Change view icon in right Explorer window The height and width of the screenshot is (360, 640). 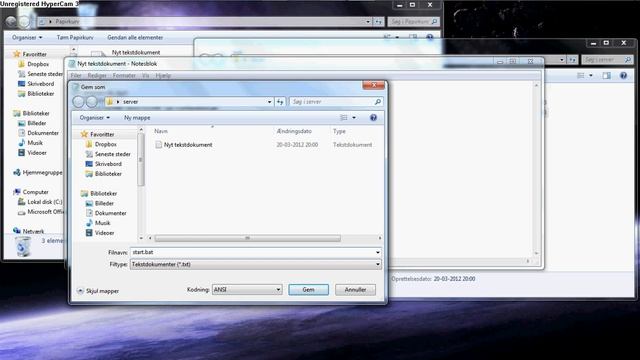(580, 76)
